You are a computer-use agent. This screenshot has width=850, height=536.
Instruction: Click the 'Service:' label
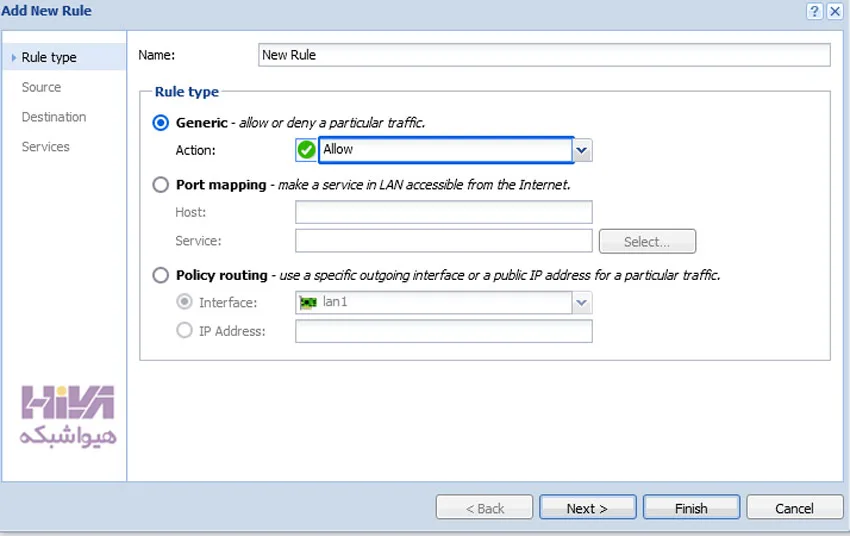click(198, 241)
